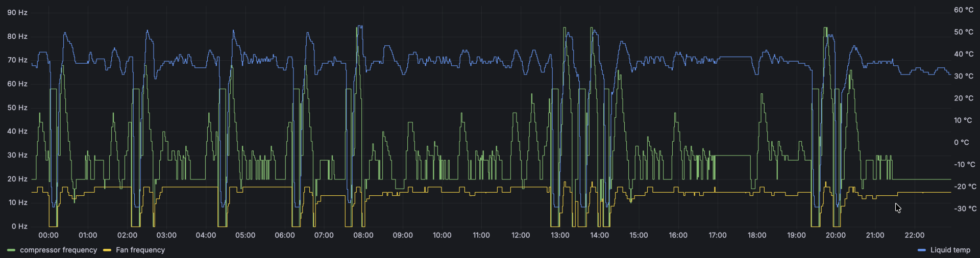Click the yellow Fan frequency color swatch
Screen dimensions: 980x258
click(x=107, y=250)
